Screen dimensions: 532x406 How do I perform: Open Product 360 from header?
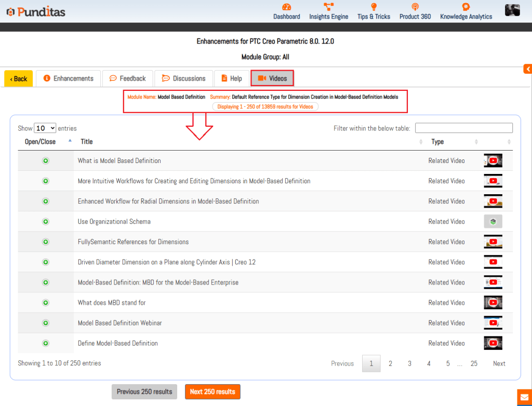(415, 7)
